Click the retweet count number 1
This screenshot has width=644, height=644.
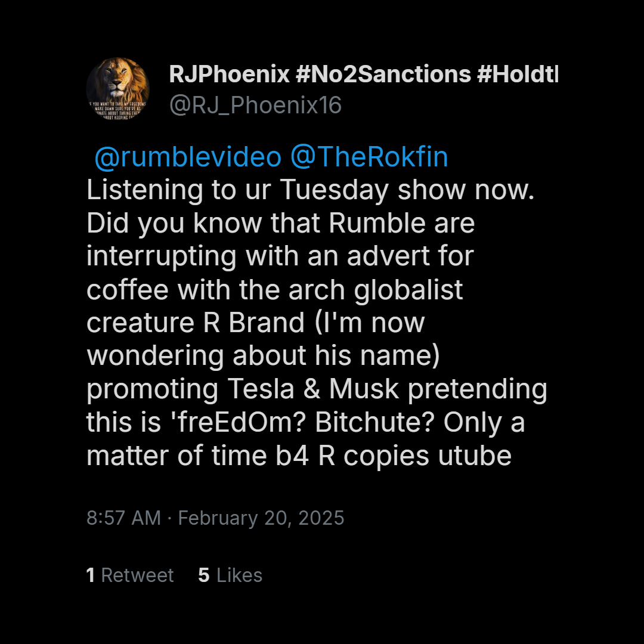[91, 575]
